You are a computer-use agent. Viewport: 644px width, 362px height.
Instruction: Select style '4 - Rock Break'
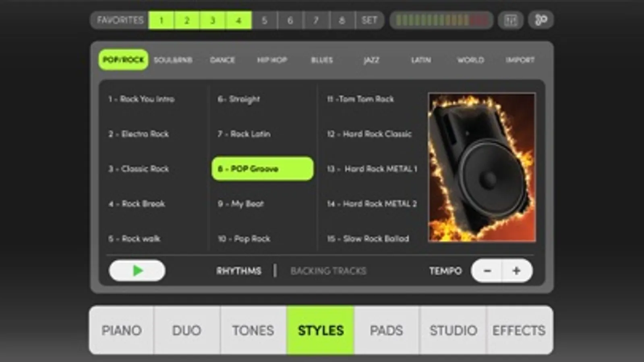137,204
